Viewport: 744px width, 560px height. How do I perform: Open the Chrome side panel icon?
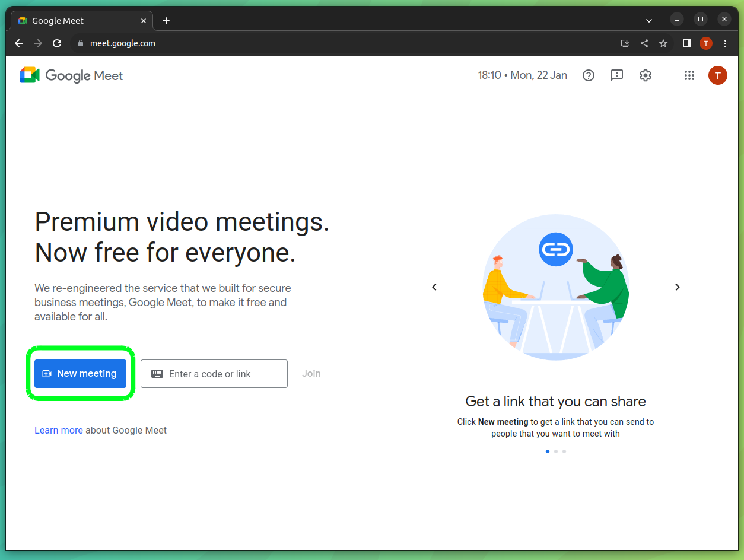pos(686,43)
